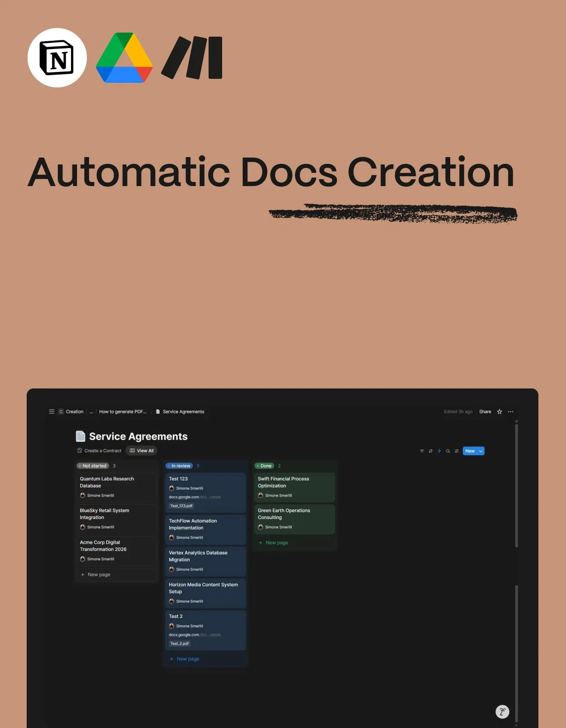
Task: Add New page under Not started
Action: click(116, 575)
